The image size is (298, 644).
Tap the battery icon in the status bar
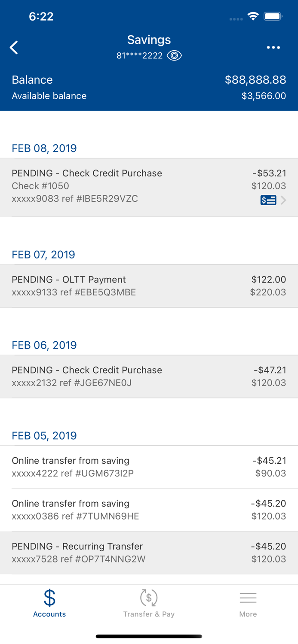[x=273, y=15]
